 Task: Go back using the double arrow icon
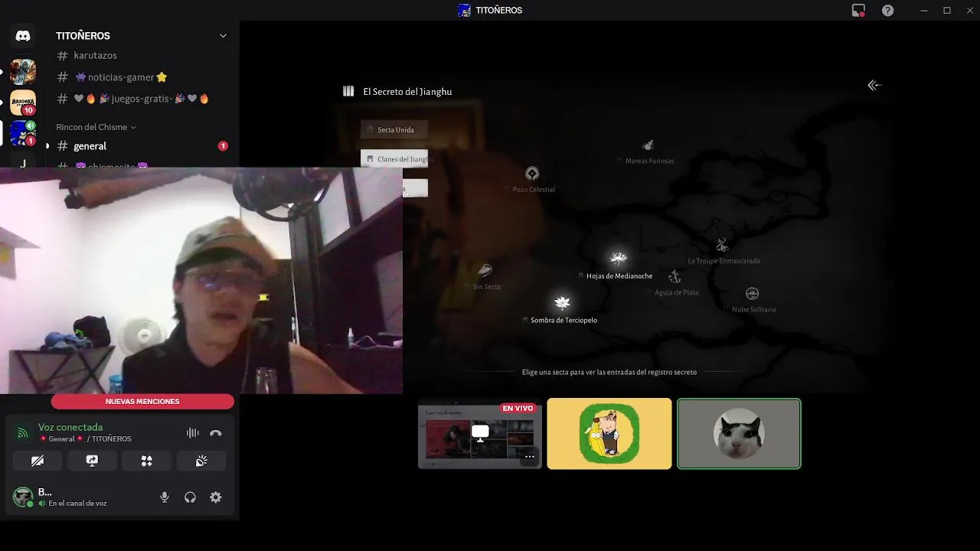coord(874,85)
